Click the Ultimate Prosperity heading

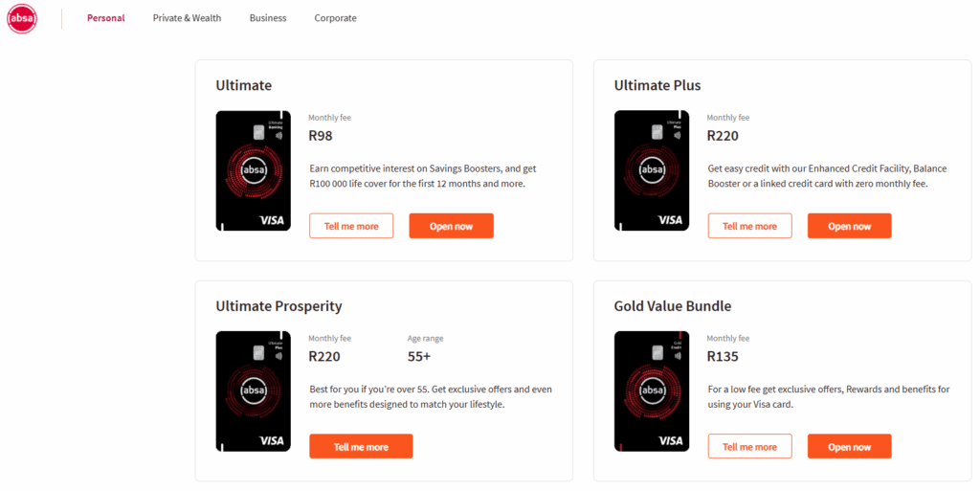tap(278, 306)
